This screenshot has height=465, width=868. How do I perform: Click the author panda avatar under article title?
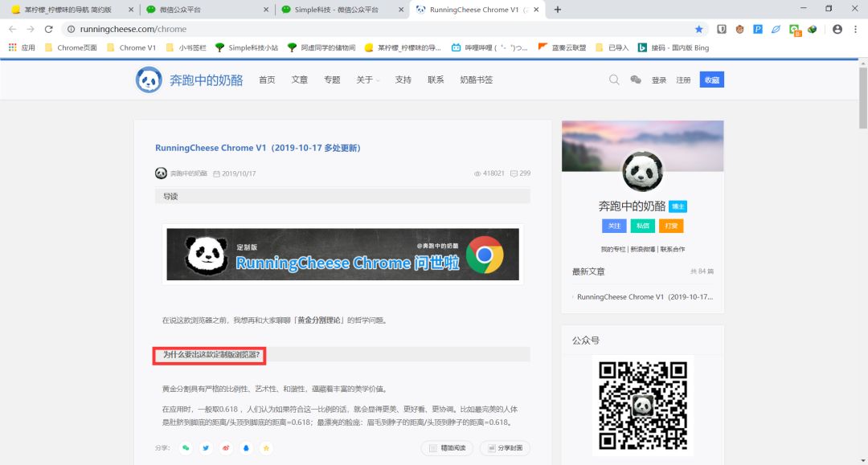(x=161, y=173)
